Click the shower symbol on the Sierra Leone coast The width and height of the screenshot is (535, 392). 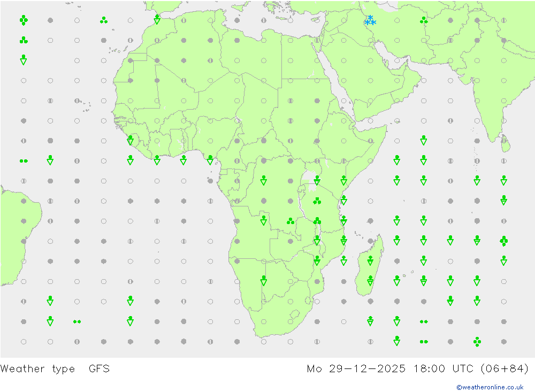point(131,140)
